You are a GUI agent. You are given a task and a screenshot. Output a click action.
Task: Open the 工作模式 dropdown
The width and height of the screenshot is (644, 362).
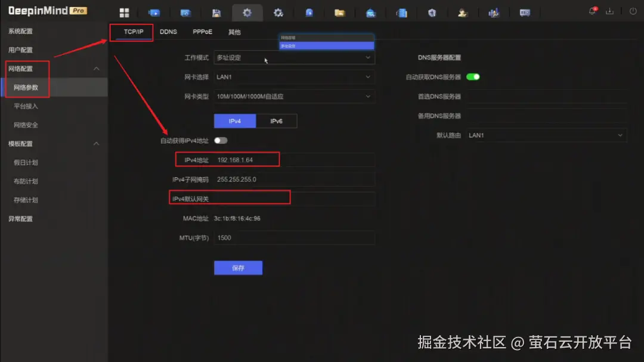294,57
